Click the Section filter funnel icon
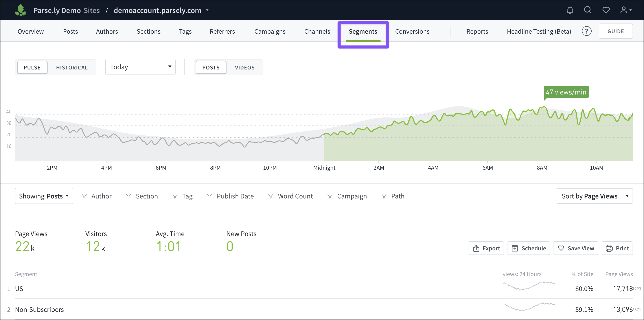 coord(129,196)
